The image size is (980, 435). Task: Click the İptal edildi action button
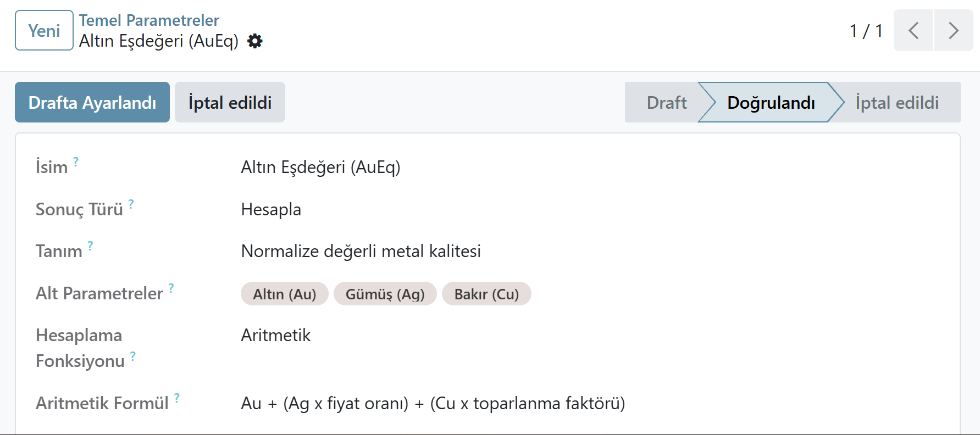[x=230, y=102]
